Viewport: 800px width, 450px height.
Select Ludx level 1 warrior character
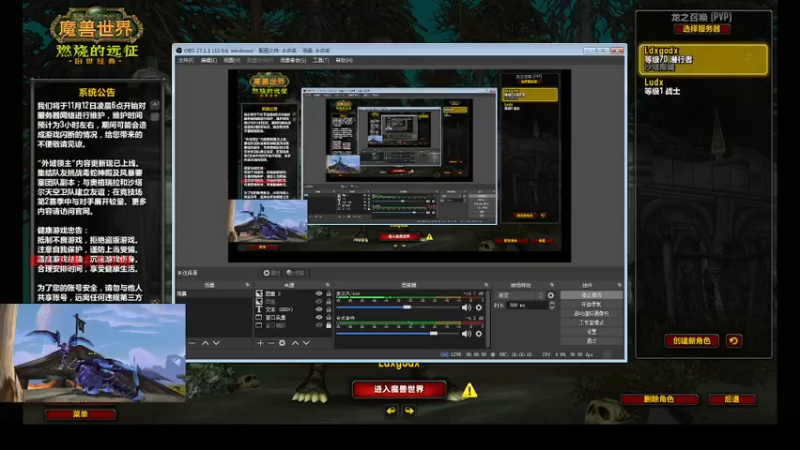pyautogui.click(x=704, y=87)
